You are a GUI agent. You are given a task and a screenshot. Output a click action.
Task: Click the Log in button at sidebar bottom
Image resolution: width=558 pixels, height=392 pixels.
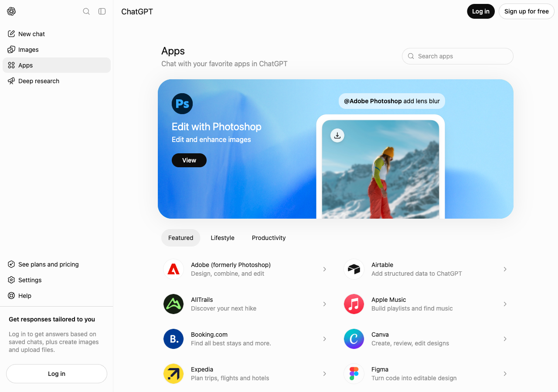[57, 374]
